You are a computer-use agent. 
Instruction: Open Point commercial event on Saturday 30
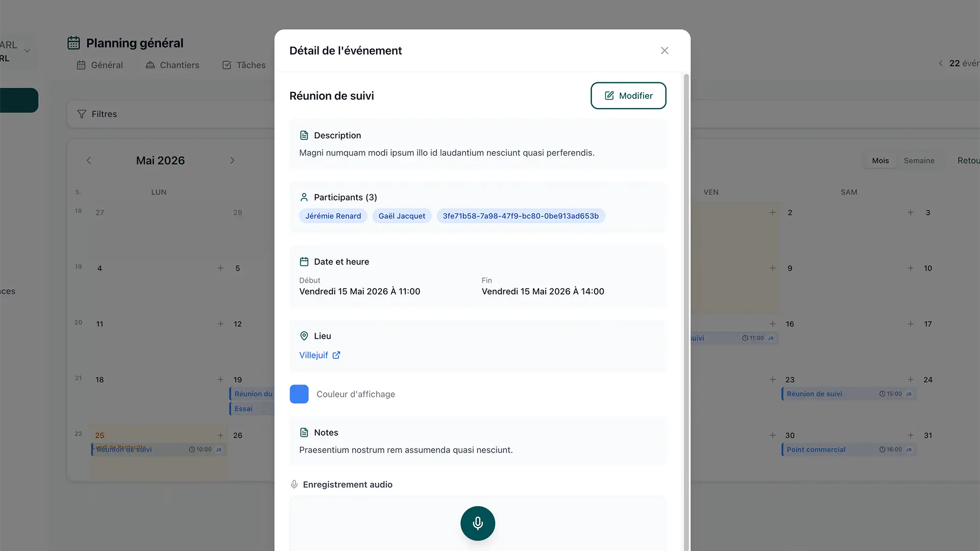(x=849, y=449)
